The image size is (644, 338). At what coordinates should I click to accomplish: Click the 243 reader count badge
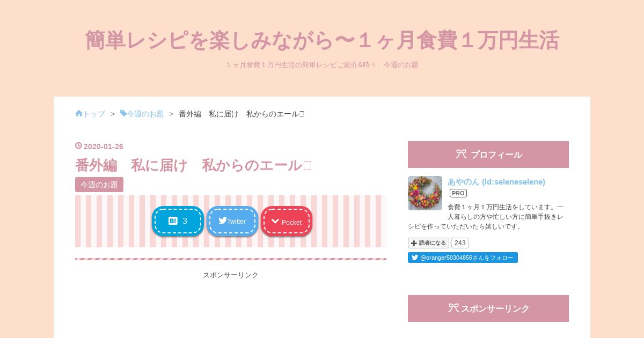pos(460,243)
